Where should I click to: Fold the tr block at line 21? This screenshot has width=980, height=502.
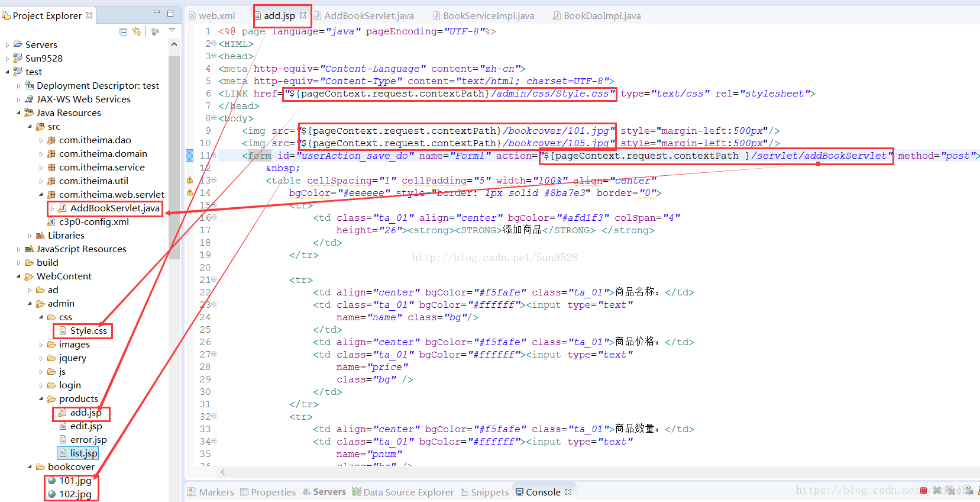pos(214,279)
